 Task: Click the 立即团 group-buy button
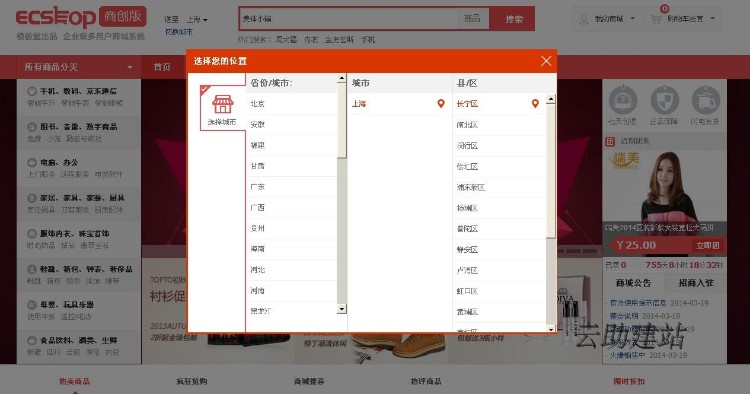(x=708, y=245)
